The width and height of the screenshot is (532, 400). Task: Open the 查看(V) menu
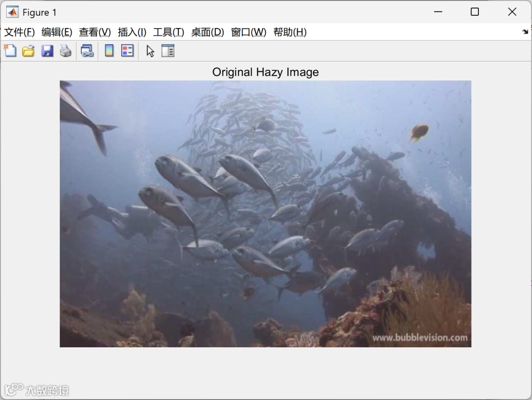point(95,32)
